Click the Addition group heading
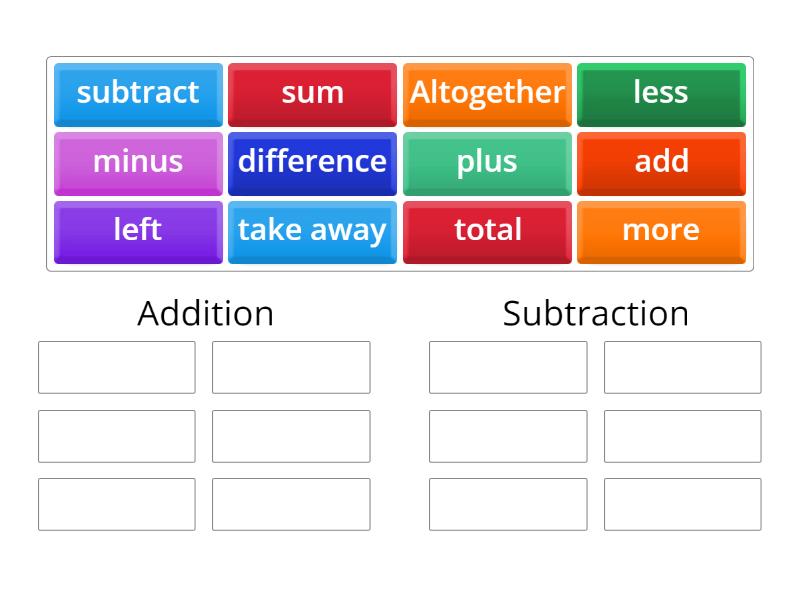This screenshot has height=600, width=800. 205,313
